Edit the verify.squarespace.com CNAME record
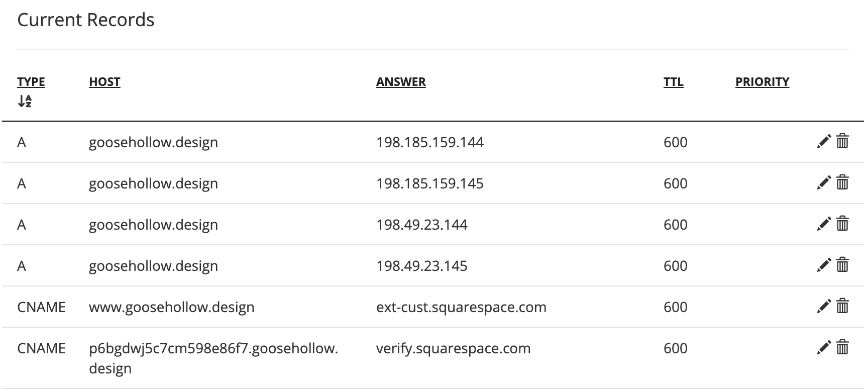Image resolution: width=868 pixels, height=389 pixels. 824,348
